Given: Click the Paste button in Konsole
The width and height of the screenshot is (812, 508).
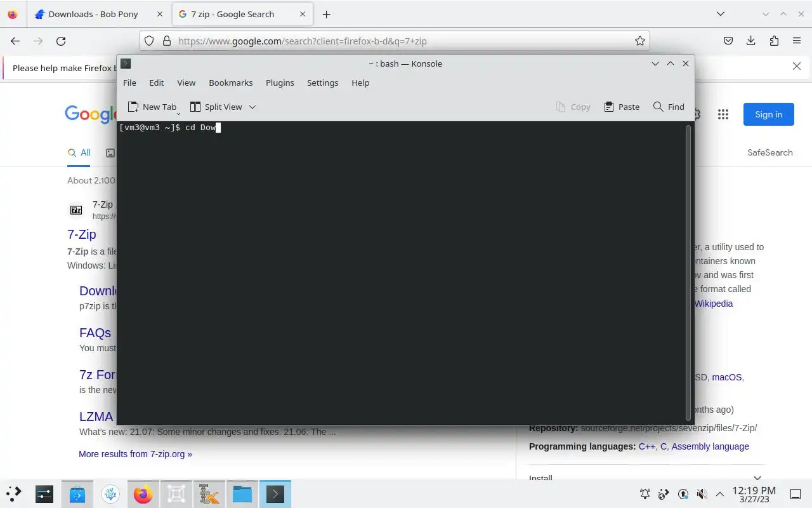Looking at the screenshot, I should pos(622,107).
